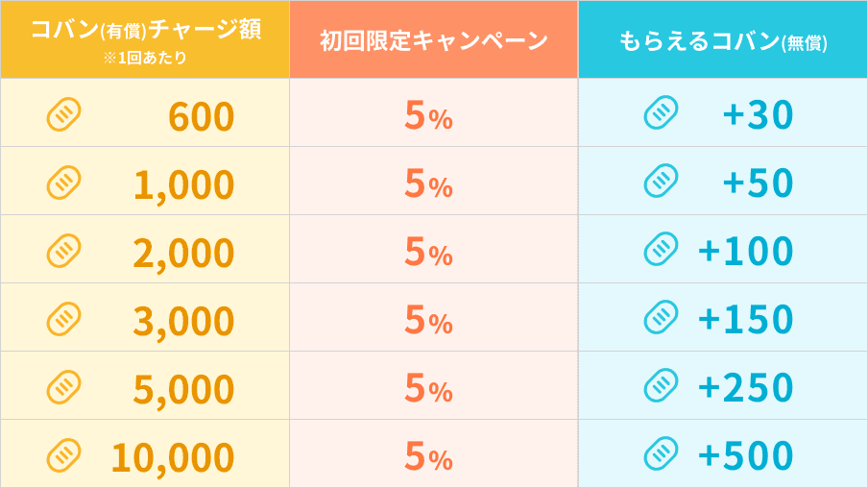868x488 pixels.
Task: Click the +500 bonus coban value
Action: pos(745,454)
